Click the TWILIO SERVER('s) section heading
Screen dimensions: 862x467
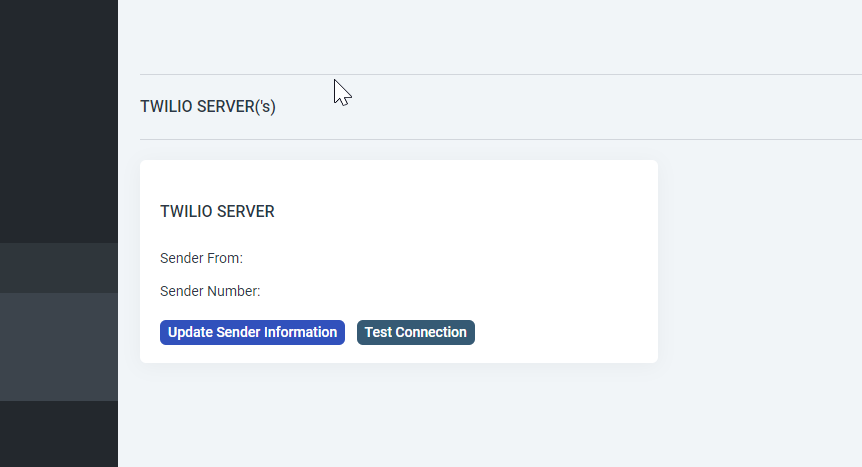[208, 106]
